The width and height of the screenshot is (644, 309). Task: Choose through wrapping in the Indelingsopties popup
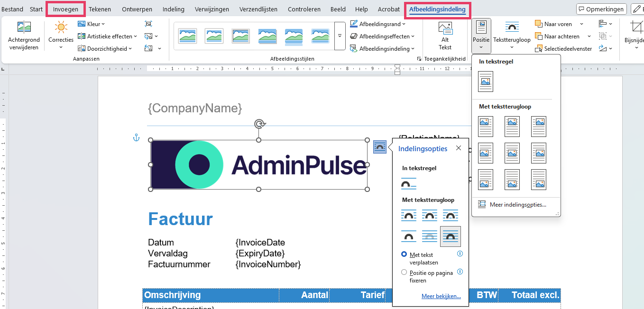click(451, 216)
